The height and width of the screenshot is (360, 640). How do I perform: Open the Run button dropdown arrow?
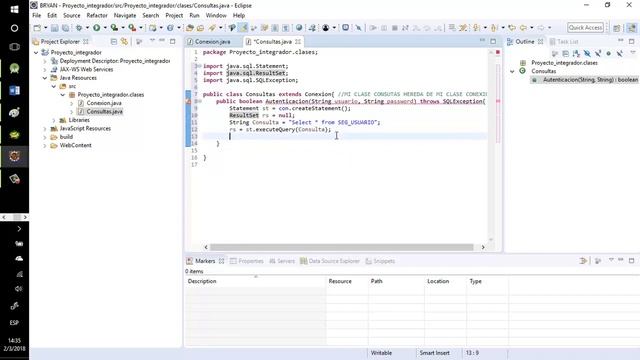click(x=105, y=28)
